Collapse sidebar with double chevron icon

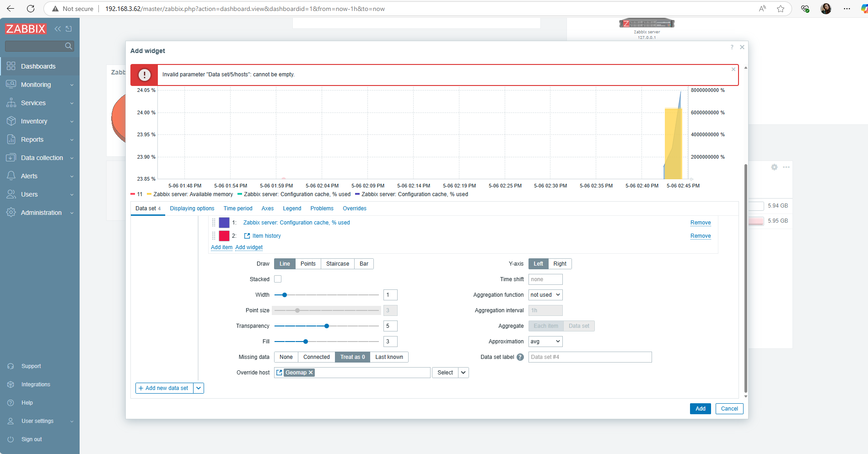coord(58,29)
